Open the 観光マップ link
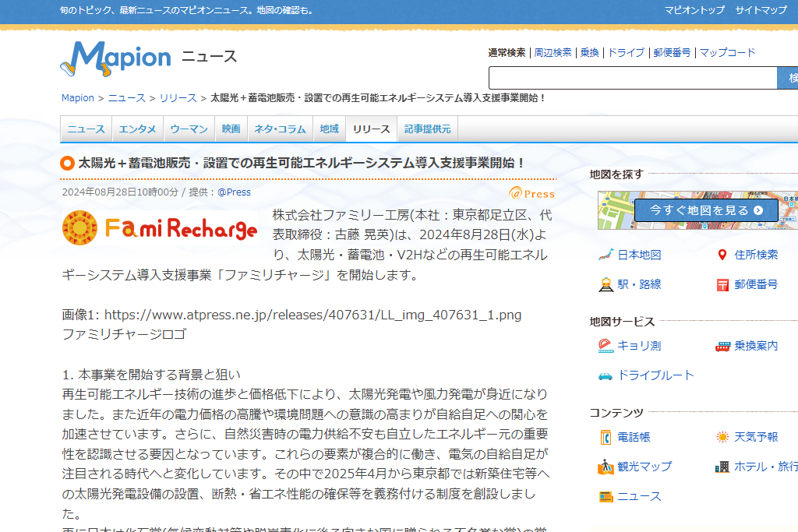The width and height of the screenshot is (798, 532). [644, 467]
